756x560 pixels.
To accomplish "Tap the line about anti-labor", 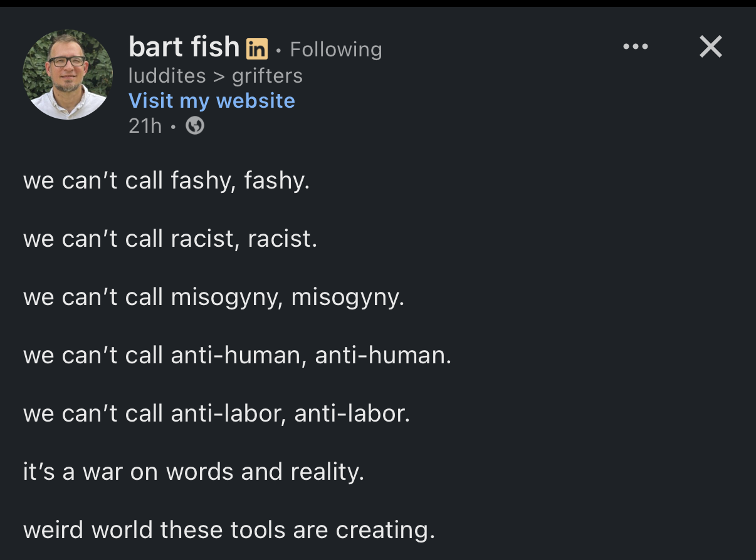I will point(216,413).
